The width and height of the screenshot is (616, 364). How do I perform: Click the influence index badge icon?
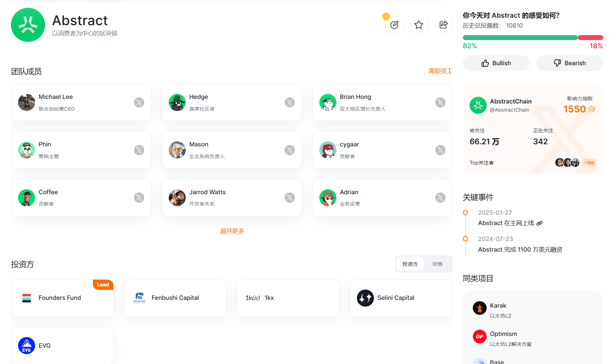click(592, 109)
